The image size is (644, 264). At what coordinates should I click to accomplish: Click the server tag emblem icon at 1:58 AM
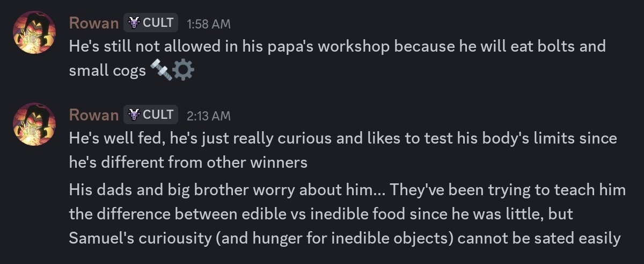coord(134,23)
